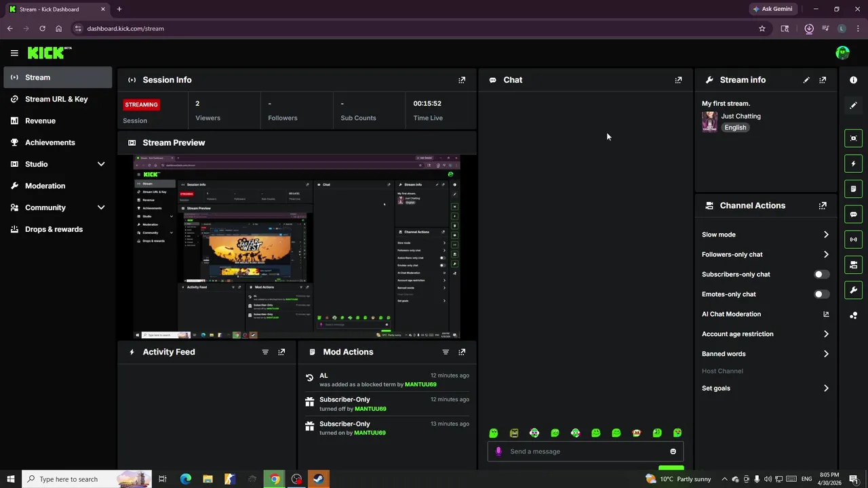
Task: Enable Emotes-only chat toggle
Action: [821, 294]
